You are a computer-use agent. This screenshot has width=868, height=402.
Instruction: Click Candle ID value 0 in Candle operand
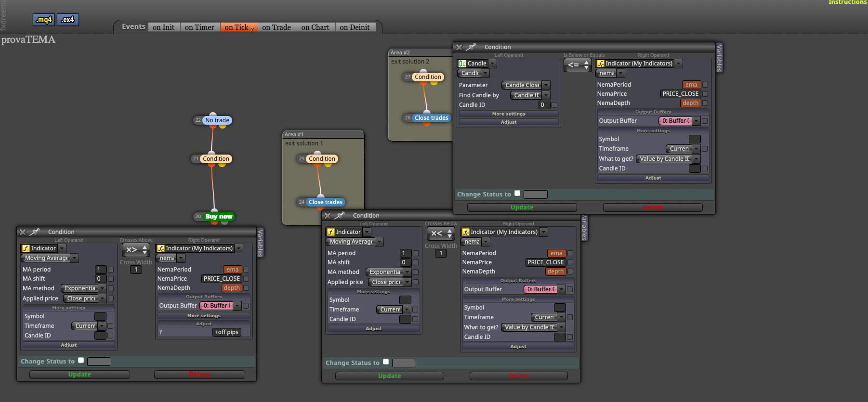(544, 105)
